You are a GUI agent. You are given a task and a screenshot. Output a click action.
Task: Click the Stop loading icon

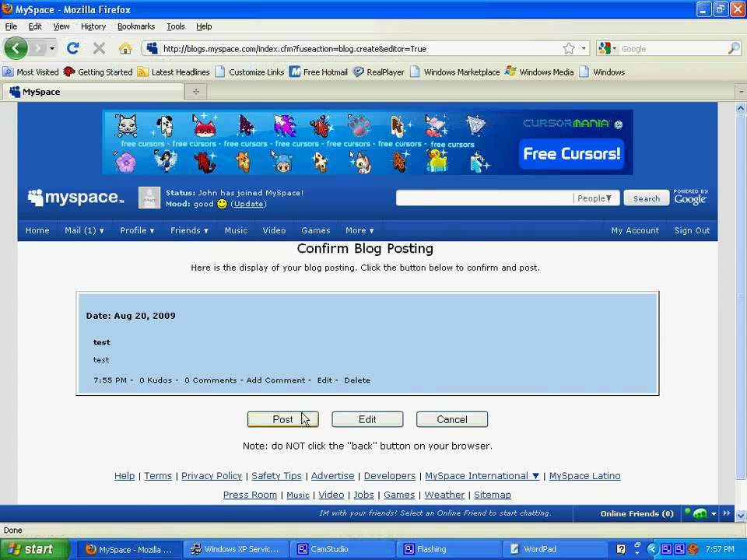pos(99,48)
